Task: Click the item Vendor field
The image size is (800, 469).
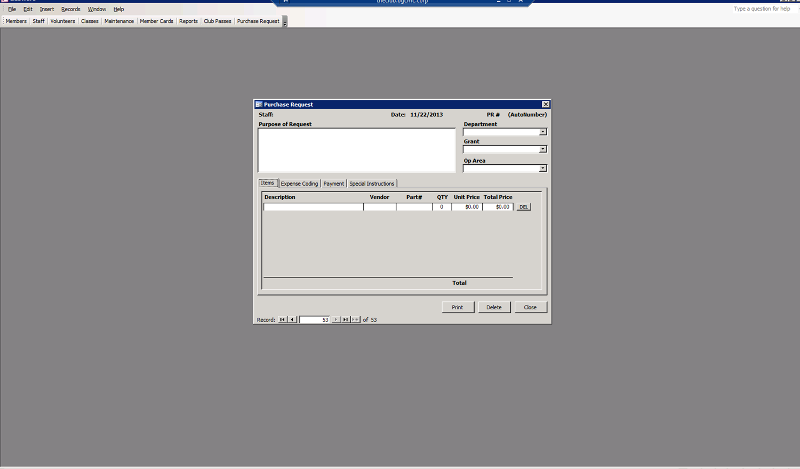Action: 380,207
